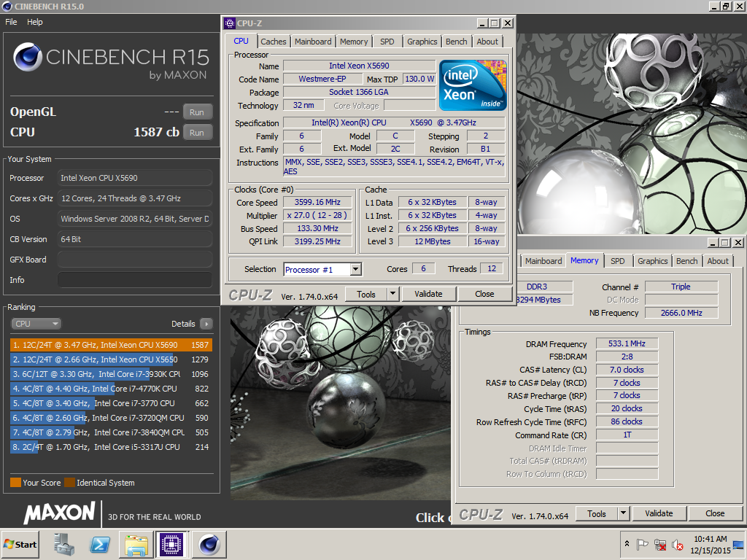Show desktop icon at tray edge
This screenshot has height=560, width=747.
(x=738, y=544)
